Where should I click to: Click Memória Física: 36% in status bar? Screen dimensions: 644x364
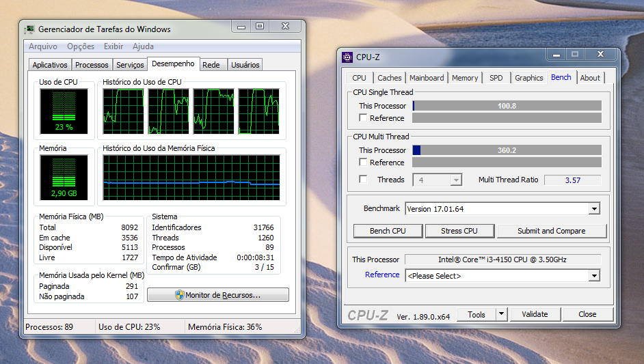(225, 327)
